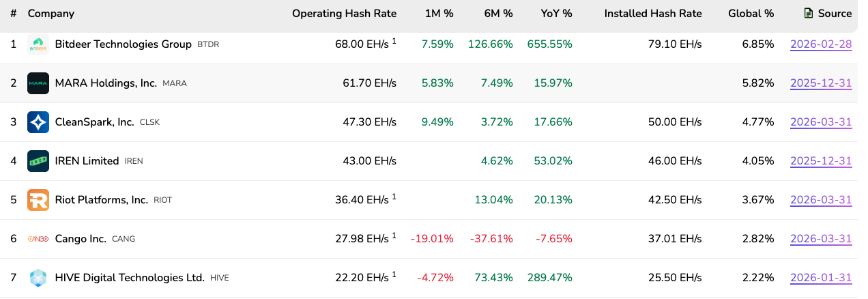Screen dimensions: 868x299
Task: Sort by Installed Hash Rate header
Action: 652,13
